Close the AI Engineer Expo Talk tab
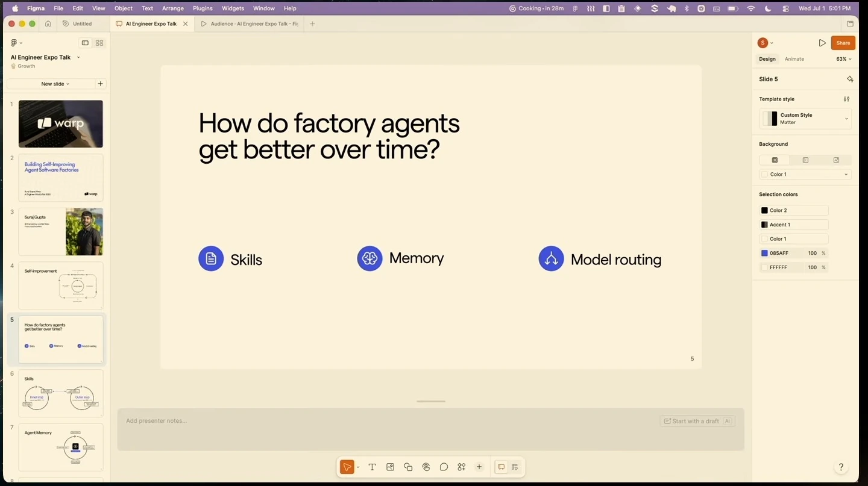 [185, 23]
